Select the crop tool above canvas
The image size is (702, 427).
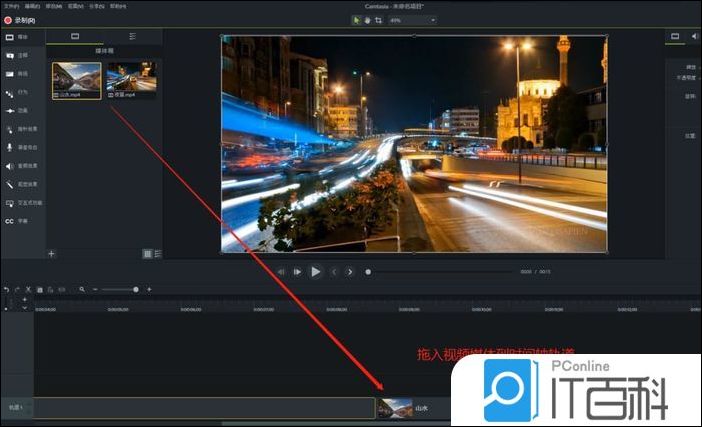378,19
